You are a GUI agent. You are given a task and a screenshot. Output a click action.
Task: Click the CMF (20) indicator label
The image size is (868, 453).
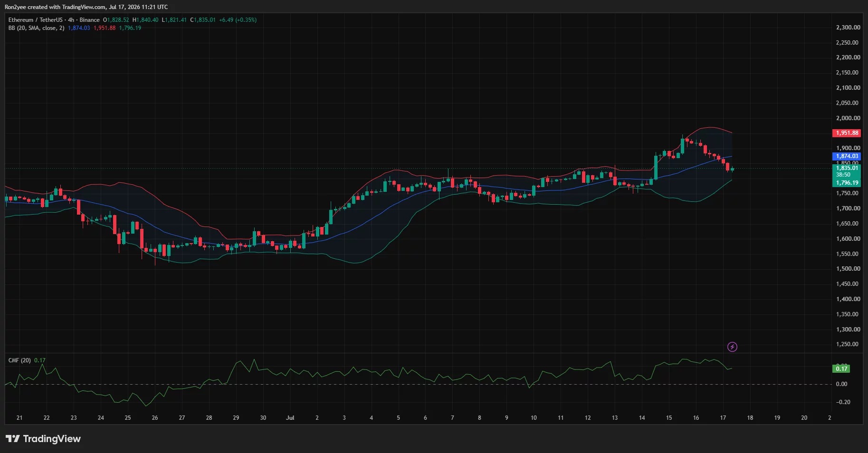click(x=19, y=360)
